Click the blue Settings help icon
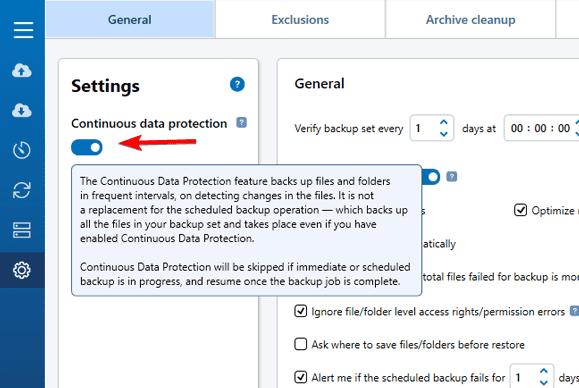Image resolution: width=579 pixels, height=388 pixels. [237, 85]
